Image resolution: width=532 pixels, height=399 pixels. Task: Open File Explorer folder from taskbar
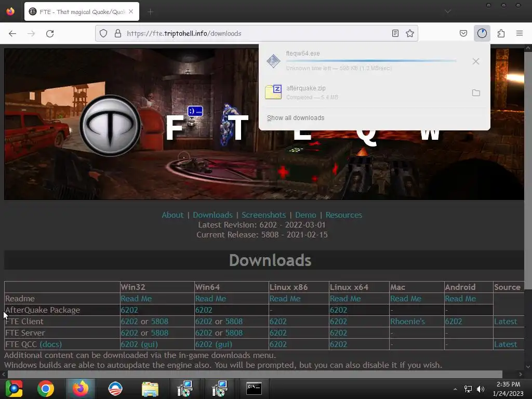[x=150, y=389]
